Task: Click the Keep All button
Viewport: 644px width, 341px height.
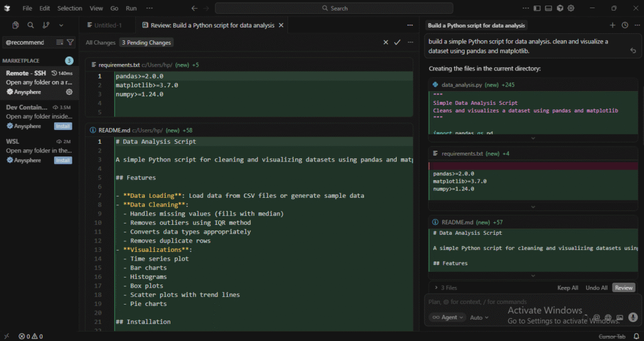Action: pos(567,288)
